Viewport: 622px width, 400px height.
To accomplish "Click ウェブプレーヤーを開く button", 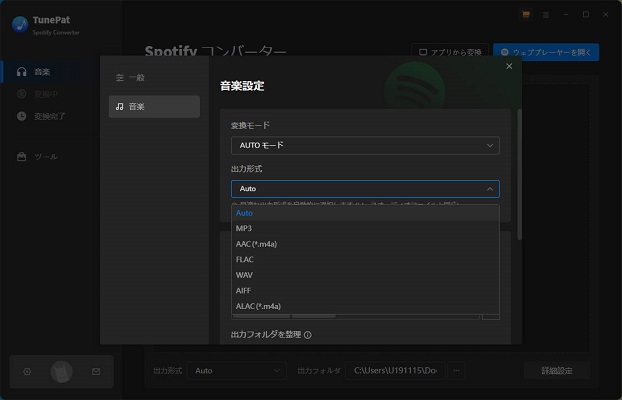I will (x=546, y=52).
